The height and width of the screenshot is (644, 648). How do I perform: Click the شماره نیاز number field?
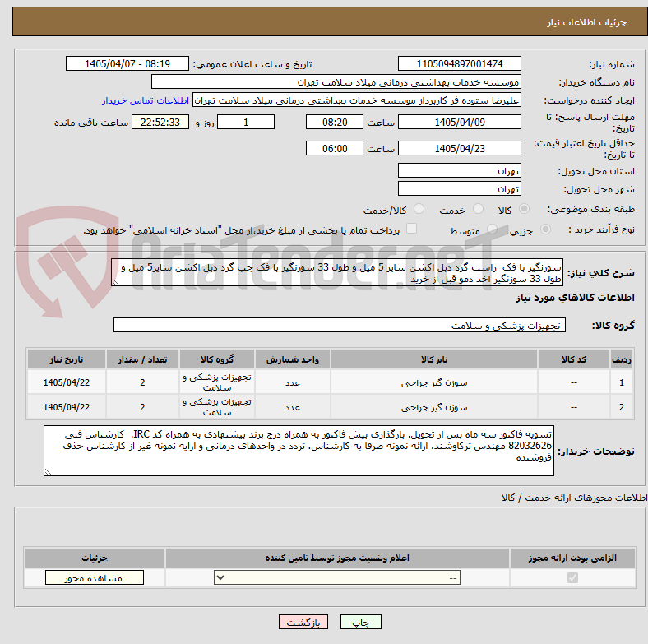pyautogui.click(x=459, y=64)
